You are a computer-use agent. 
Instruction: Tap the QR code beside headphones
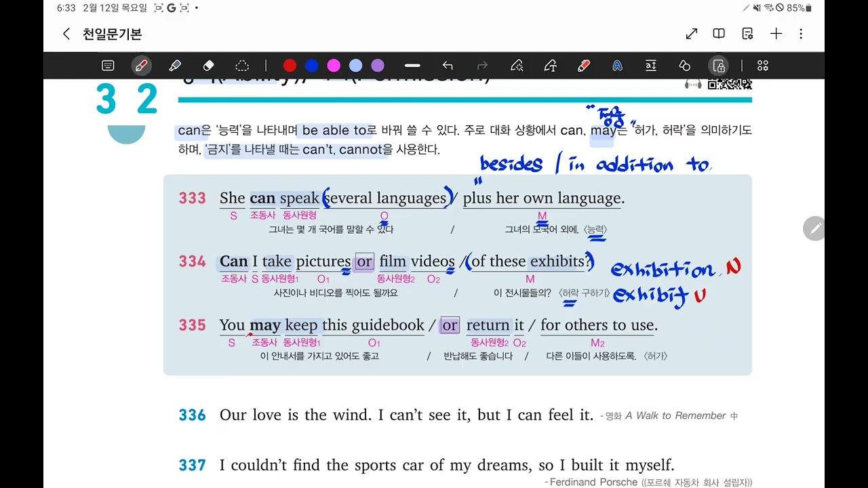pyautogui.click(x=730, y=84)
